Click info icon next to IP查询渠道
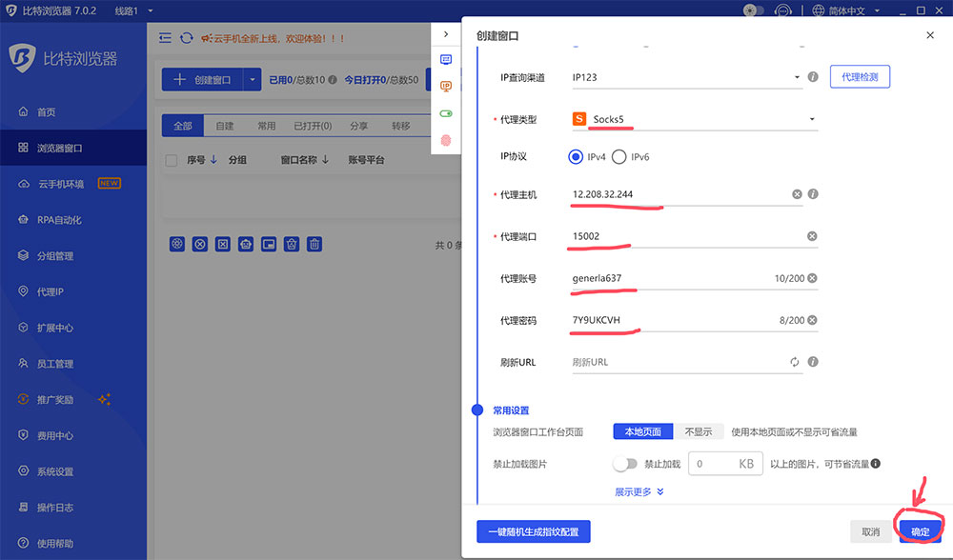Viewport: 953px width, 560px height. tap(813, 76)
